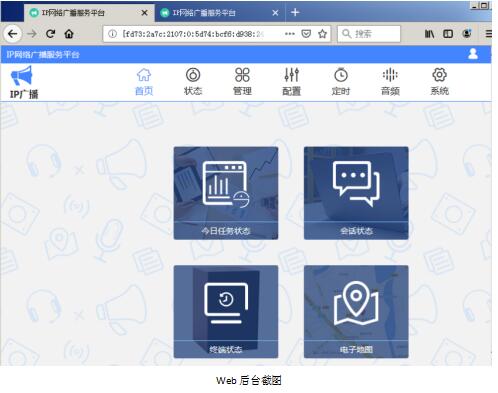Open the browser hamburger menu
The width and height of the screenshot is (498, 393).
(489, 34)
